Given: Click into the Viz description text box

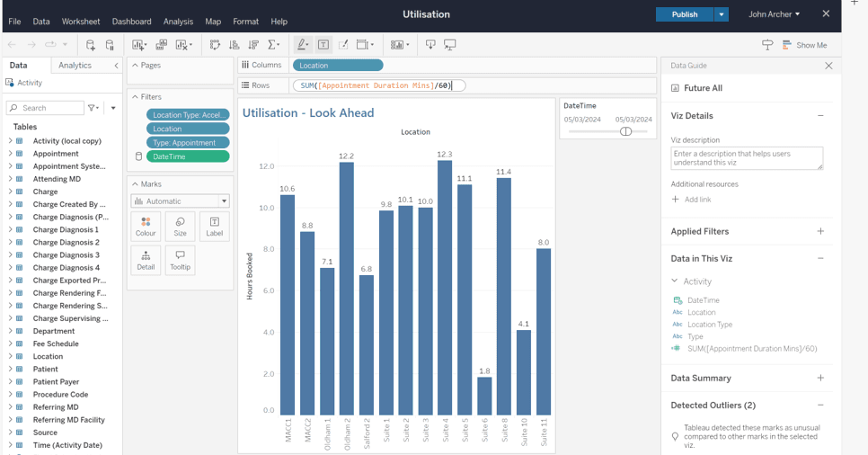Looking at the screenshot, I should (746, 158).
